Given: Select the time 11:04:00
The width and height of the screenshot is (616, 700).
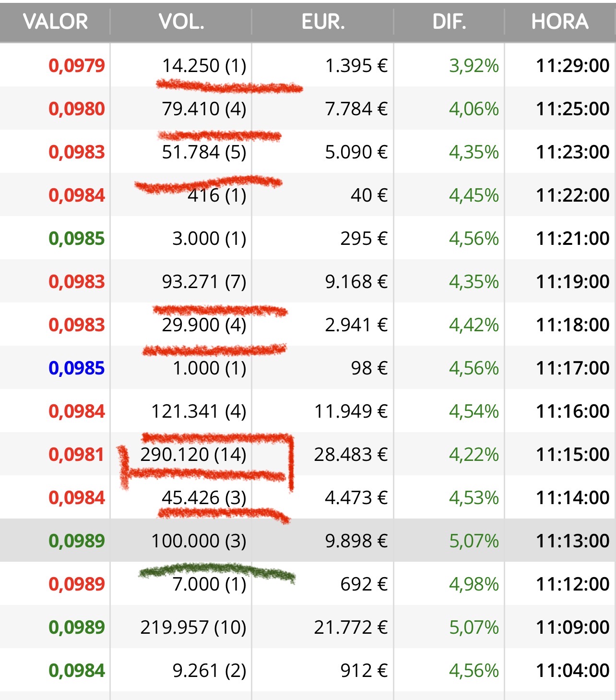Looking at the screenshot, I should [573, 670].
